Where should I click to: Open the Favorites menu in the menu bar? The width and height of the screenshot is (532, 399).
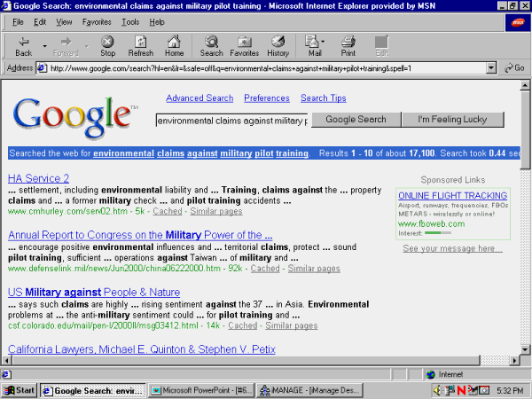97,21
